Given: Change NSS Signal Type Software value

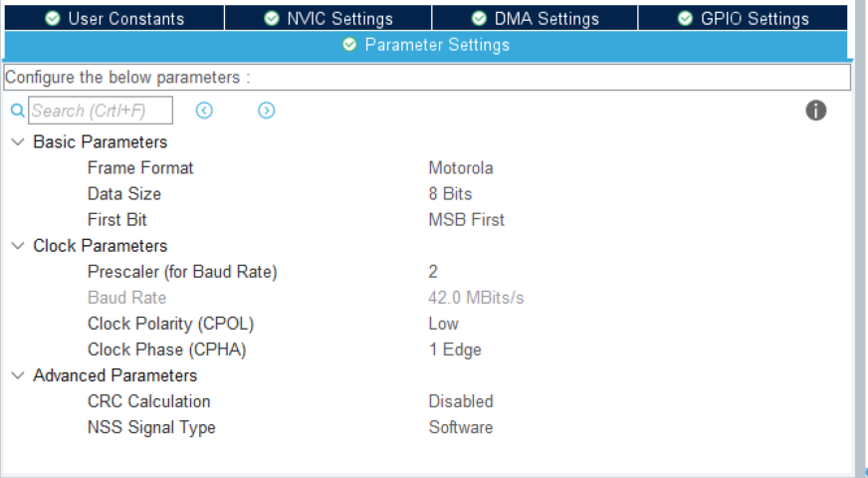Looking at the screenshot, I should 460,427.
